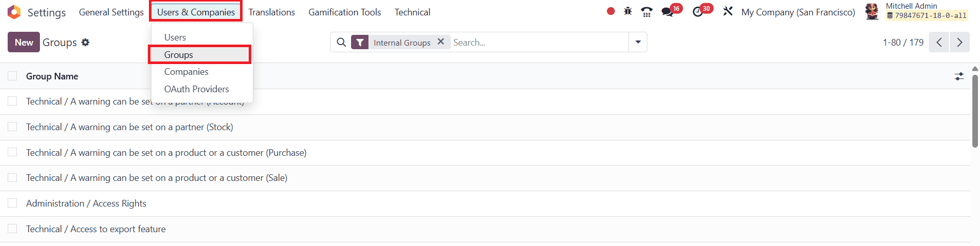Expand the search options dropdown arrow

(x=638, y=42)
